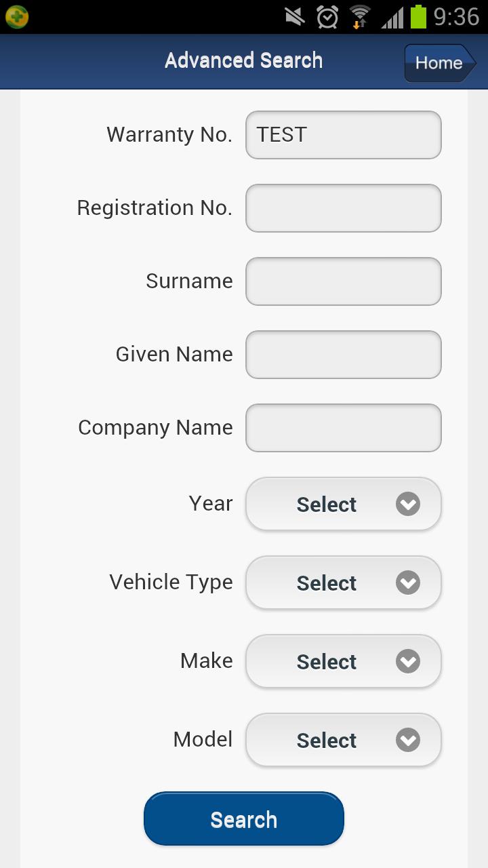Image resolution: width=488 pixels, height=868 pixels.
Task: Expand the Make select dropdown
Action: point(343,661)
